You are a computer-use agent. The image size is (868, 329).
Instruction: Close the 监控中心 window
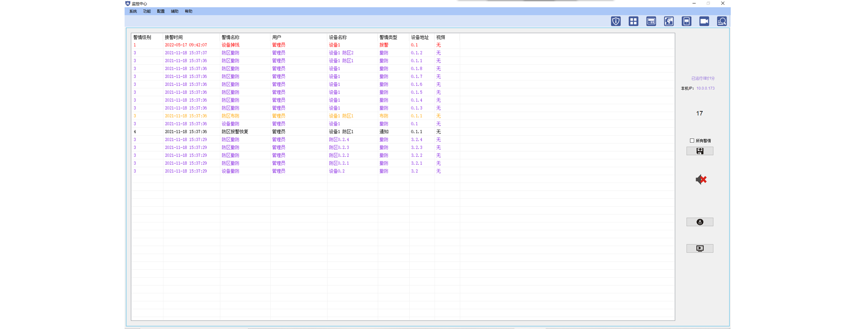coord(723,3)
